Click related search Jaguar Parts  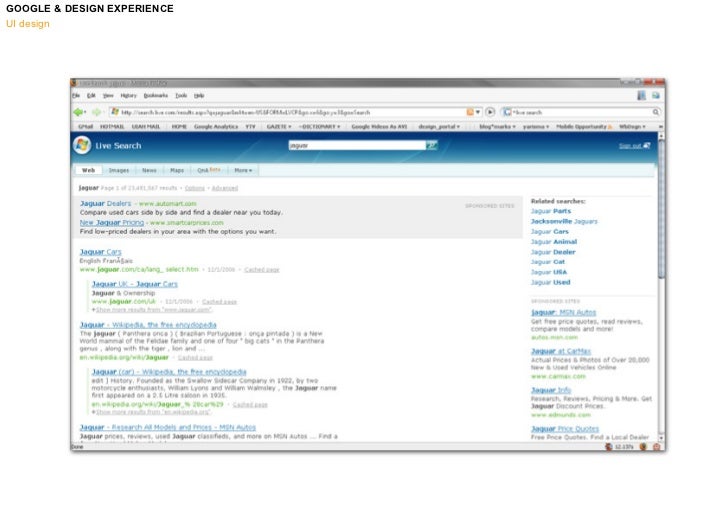551,211
